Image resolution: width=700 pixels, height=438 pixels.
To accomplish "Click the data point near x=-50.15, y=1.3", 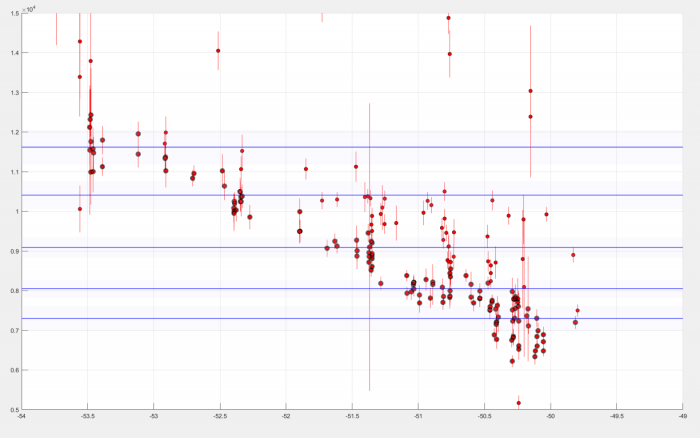I will pyautogui.click(x=530, y=91).
